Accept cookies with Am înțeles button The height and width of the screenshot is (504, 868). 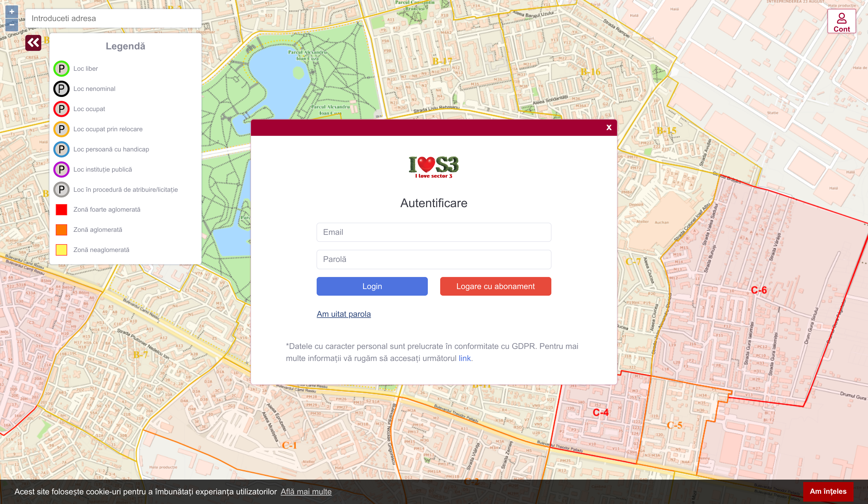pyautogui.click(x=828, y=491)
